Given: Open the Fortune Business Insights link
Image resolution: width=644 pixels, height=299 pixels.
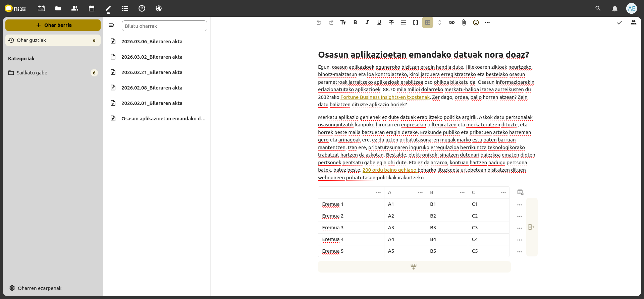Looking at the screenshot, I should (385, 97).
